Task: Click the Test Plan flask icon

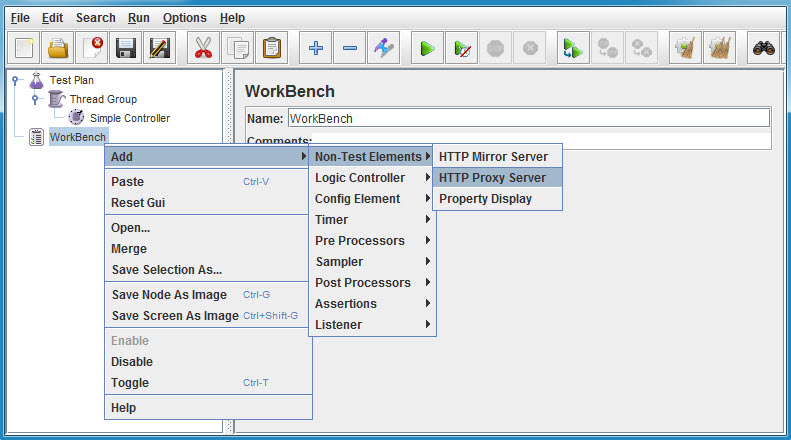Action: point(36,80)
